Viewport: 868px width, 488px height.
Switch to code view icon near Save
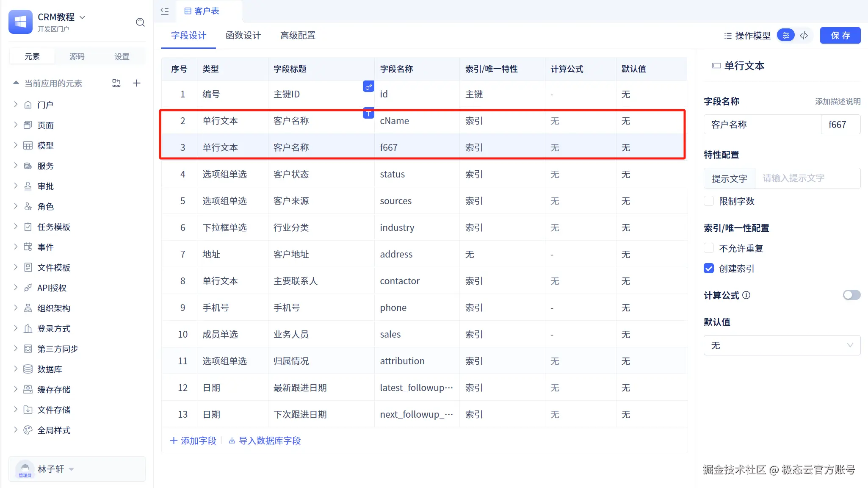(804, 36)
